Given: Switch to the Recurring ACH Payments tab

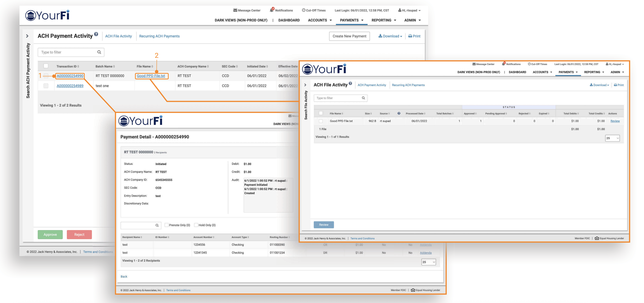Looking at the screenshot, I should tap(159, 36).
